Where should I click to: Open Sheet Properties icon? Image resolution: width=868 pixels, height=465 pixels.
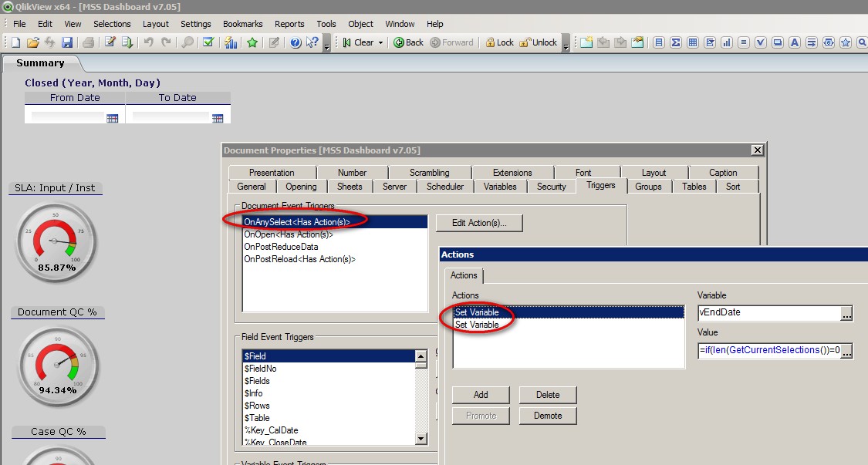[637, 42]
